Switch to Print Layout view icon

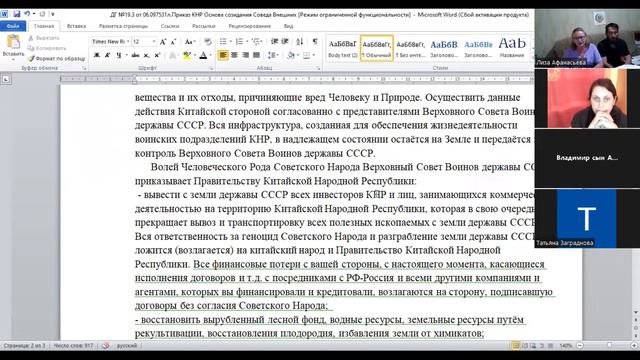[x=516, y=346]
